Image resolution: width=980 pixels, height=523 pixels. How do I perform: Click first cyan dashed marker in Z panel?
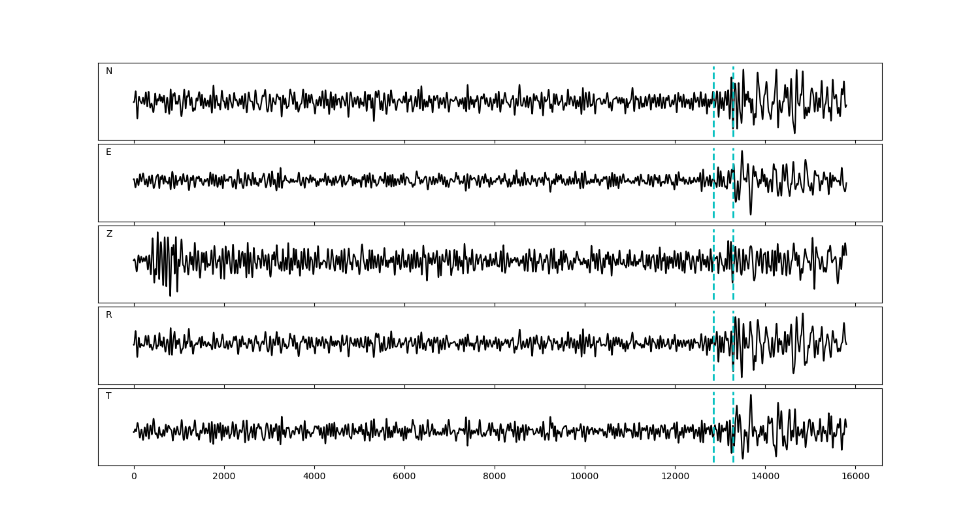713,242
